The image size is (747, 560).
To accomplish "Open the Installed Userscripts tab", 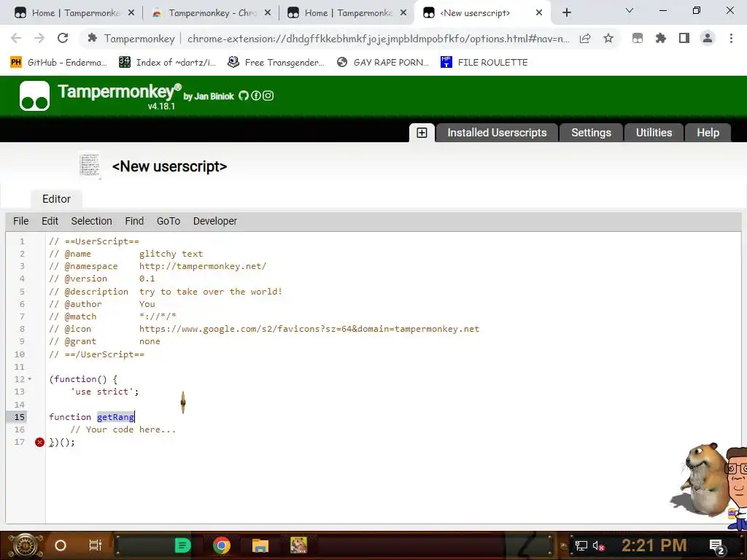I will click(497, 133).
